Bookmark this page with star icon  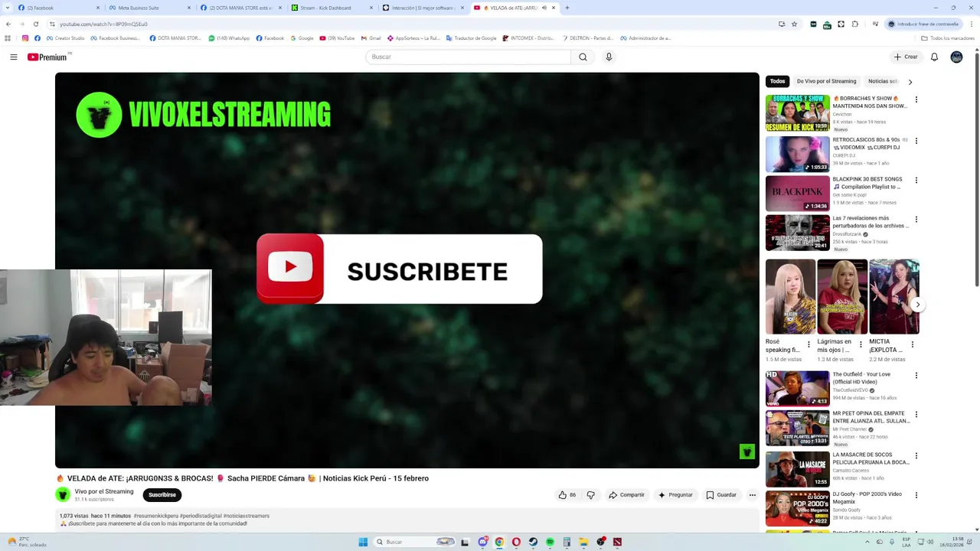pos(794,24)
